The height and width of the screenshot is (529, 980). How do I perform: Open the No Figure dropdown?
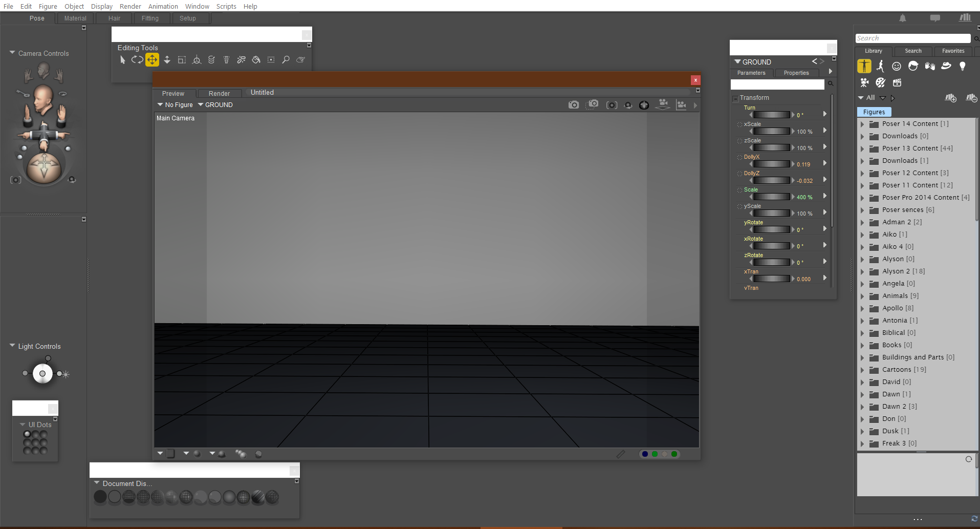coord(175,105)
